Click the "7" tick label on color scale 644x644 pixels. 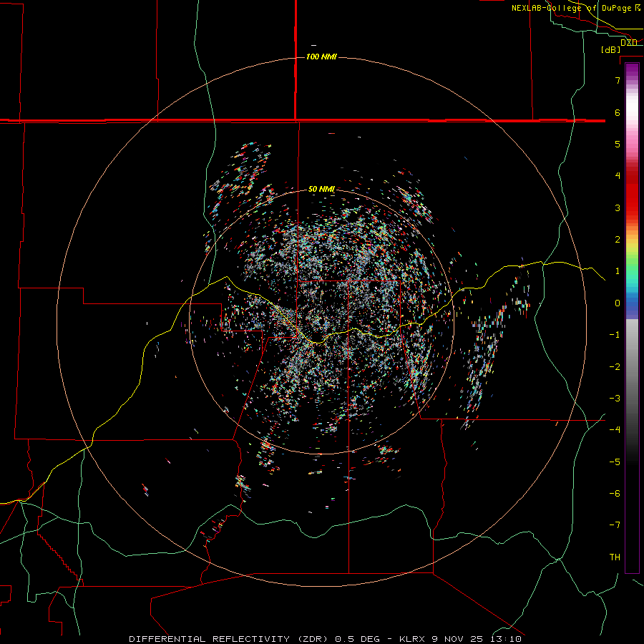point(618,80)
